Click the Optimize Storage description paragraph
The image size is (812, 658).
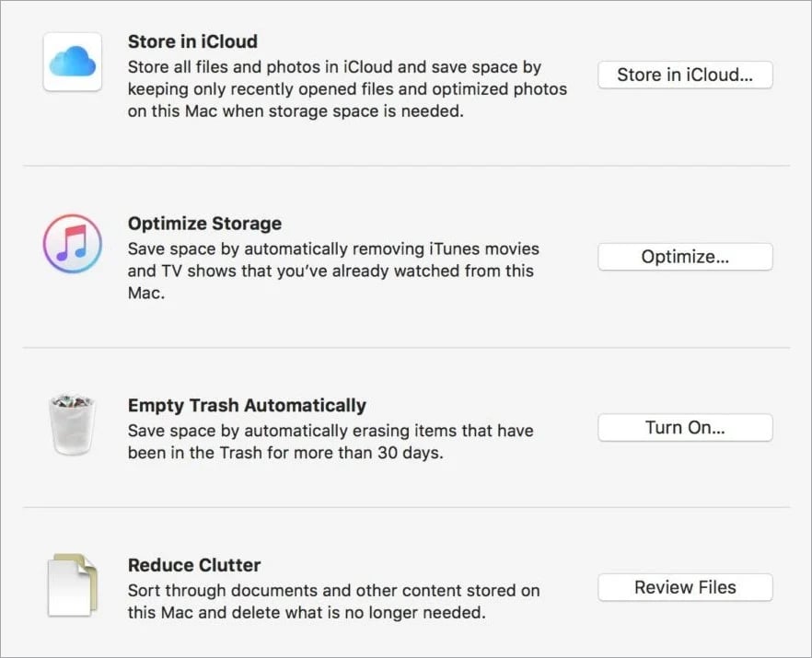(x=331, y=271)
